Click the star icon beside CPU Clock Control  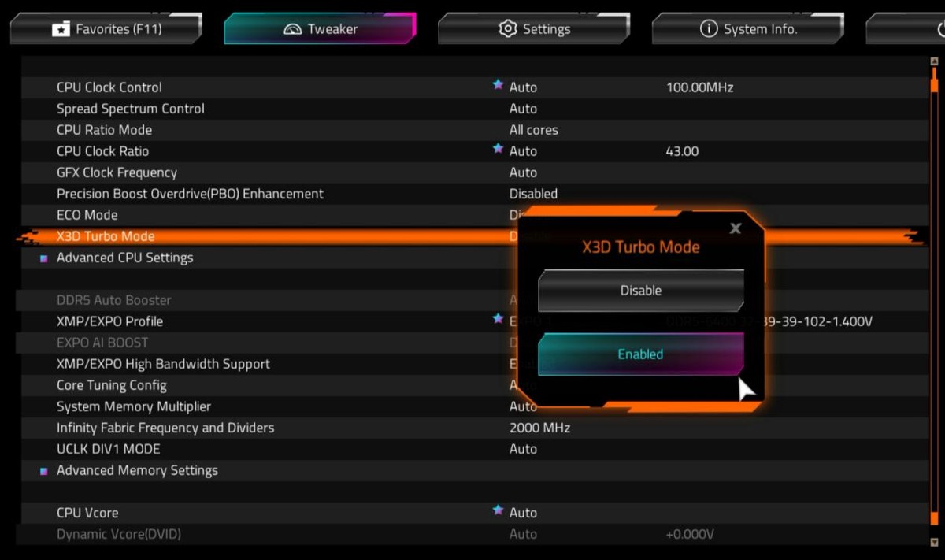click(x=498, y=85)
